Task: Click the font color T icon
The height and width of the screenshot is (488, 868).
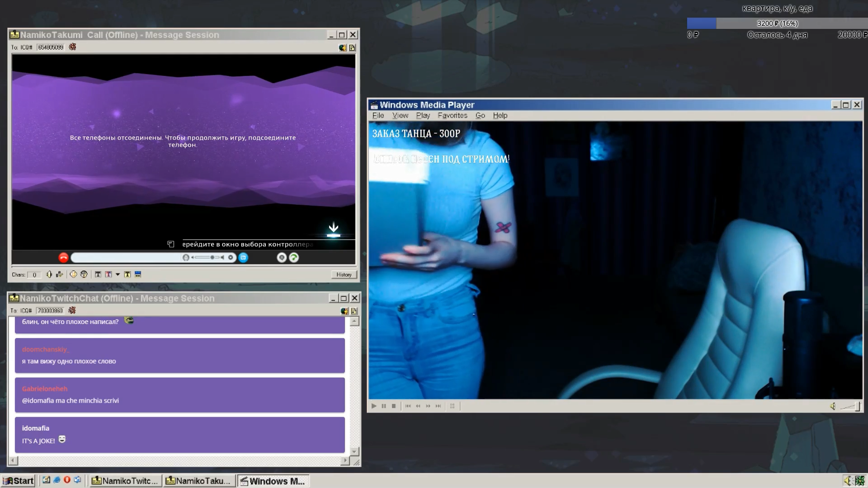Action: 108,274
